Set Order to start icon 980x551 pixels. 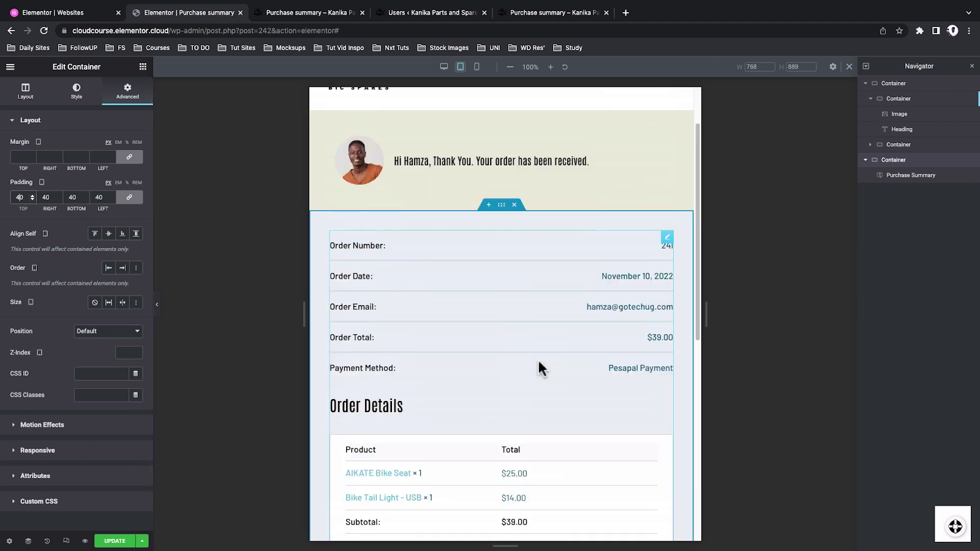pos(108,268)
